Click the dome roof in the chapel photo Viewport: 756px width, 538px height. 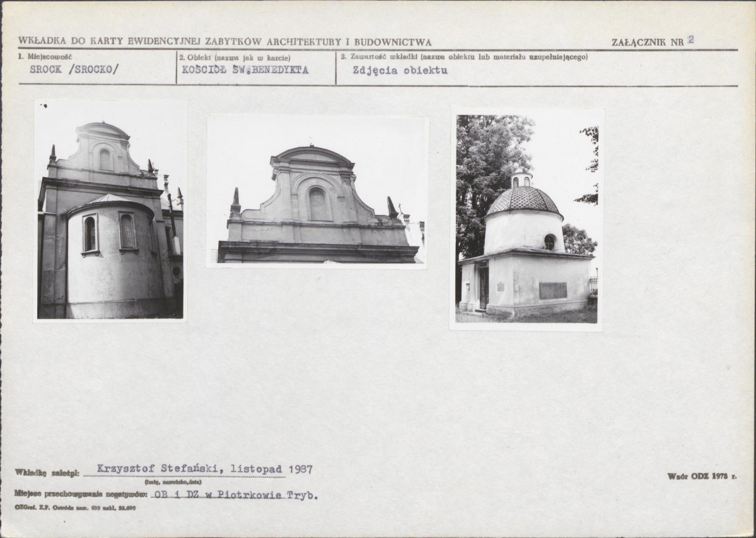pyautogui.click(x=523, y=200)
